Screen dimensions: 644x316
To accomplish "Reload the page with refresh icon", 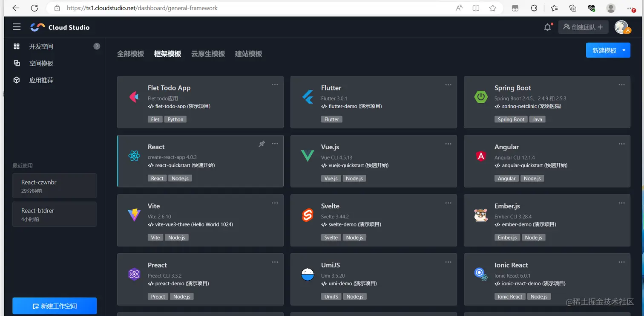I will 34,8.
